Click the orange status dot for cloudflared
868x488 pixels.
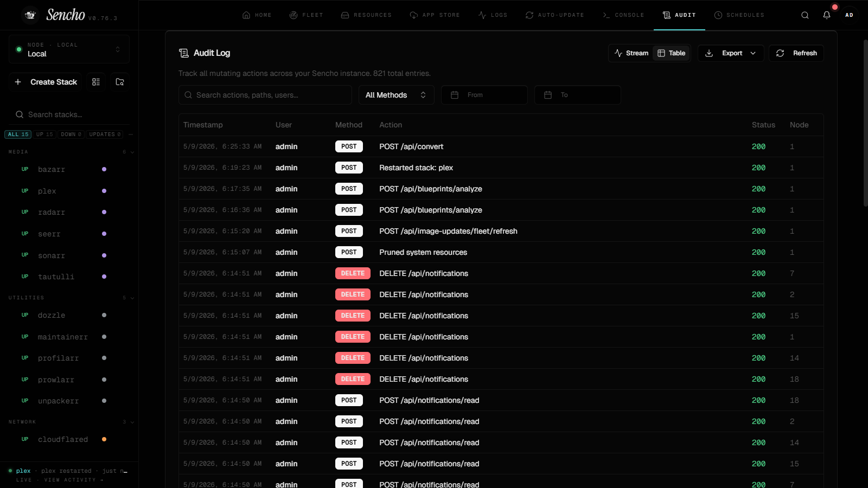104,439
